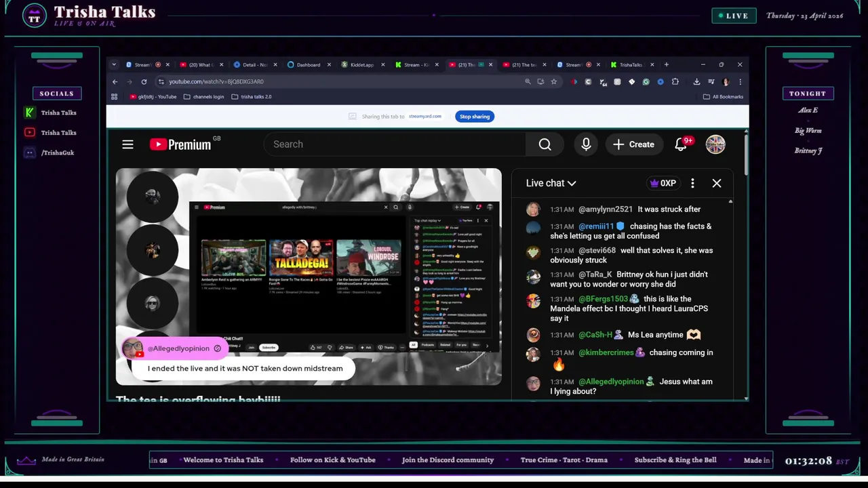Screen dimensions: 868x488
Task: Open the Chrome three-dot menu
Action: click(740, 81)
